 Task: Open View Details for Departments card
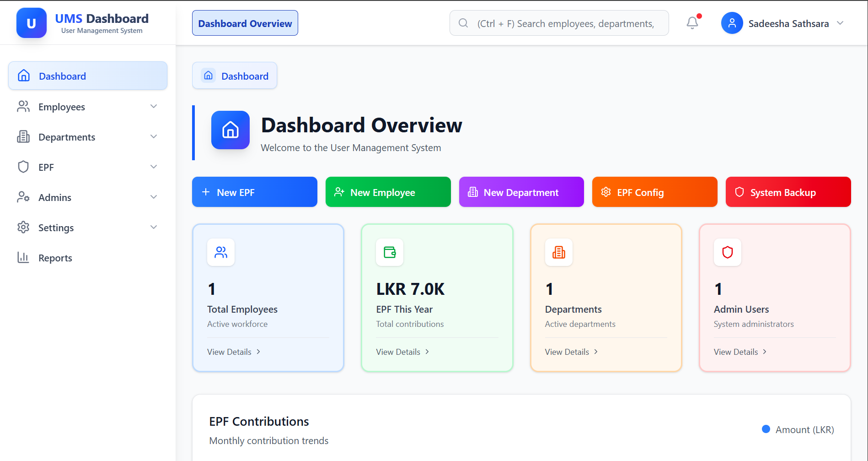[x=572, y=352]
